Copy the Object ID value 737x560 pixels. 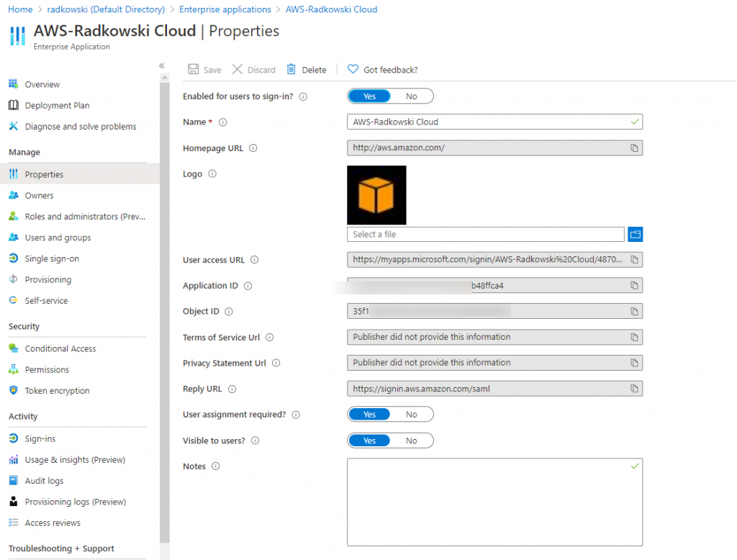coord(634,311)
